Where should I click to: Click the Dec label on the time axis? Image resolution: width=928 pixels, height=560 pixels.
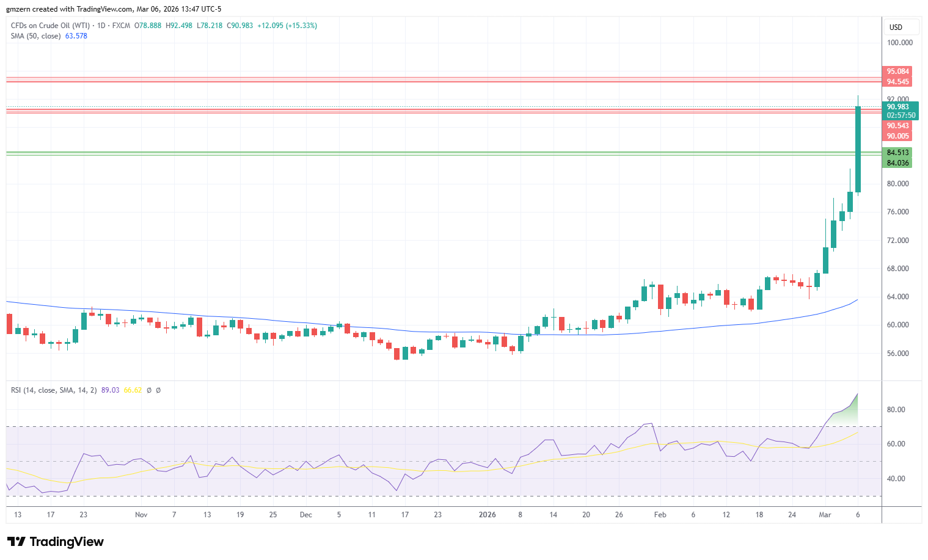pyautogui.click(x=306, y=515)
